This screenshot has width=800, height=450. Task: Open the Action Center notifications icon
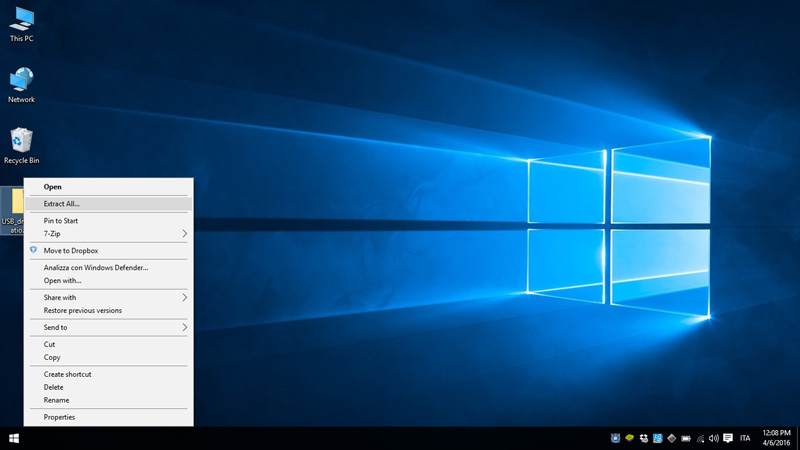(x=728, y=438)
